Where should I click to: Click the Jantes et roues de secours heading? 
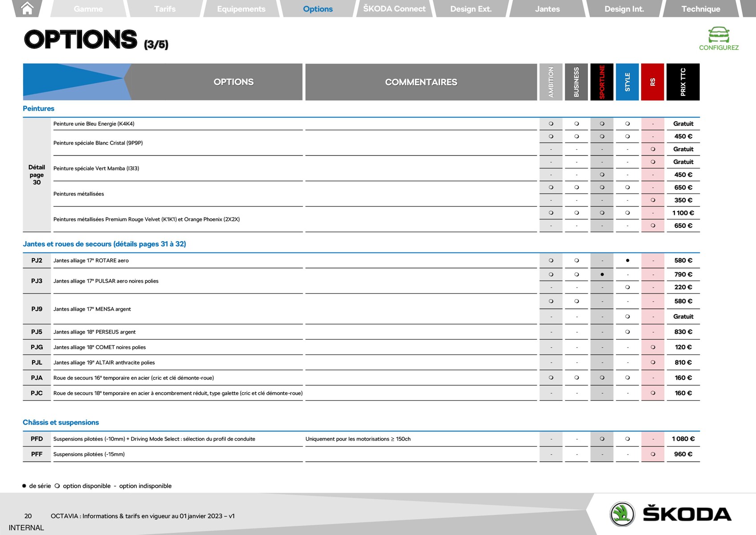(104, 244)
